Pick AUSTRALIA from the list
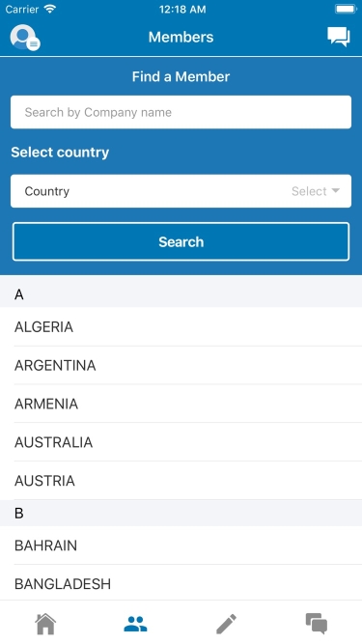This screenshot has width=362, height=644. coord(181,442)
